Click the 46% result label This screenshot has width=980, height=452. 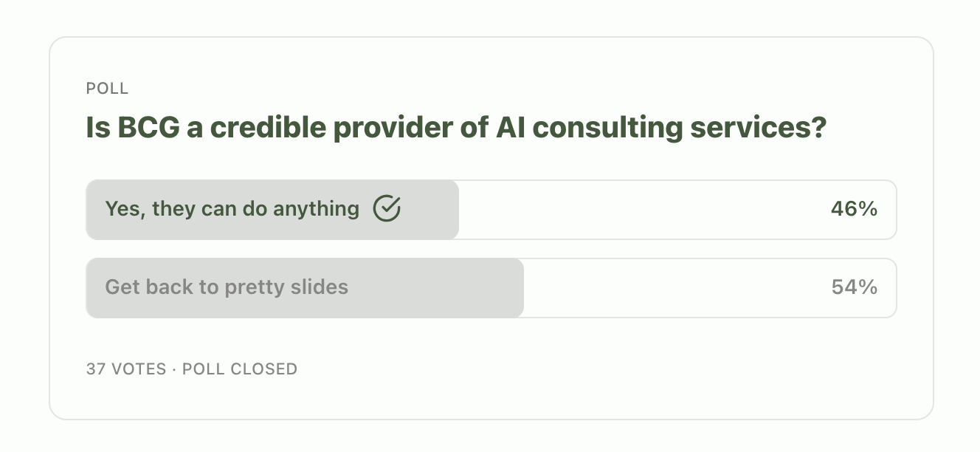point(854,209)
